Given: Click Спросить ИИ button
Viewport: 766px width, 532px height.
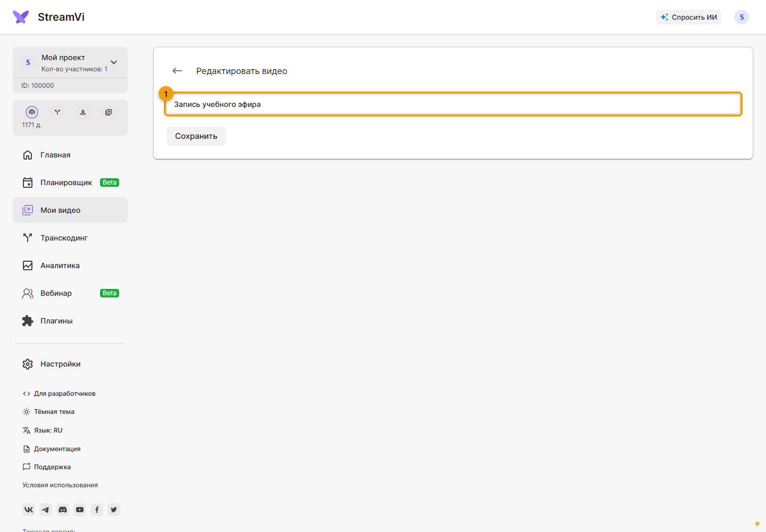Looking at the screenshot, I should 688,17.
